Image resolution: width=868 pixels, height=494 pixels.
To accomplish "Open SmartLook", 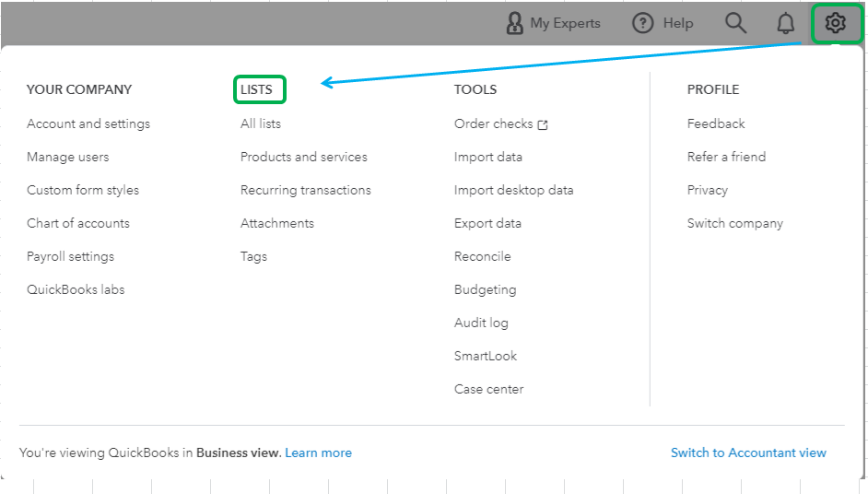I will tap(486, 356).
